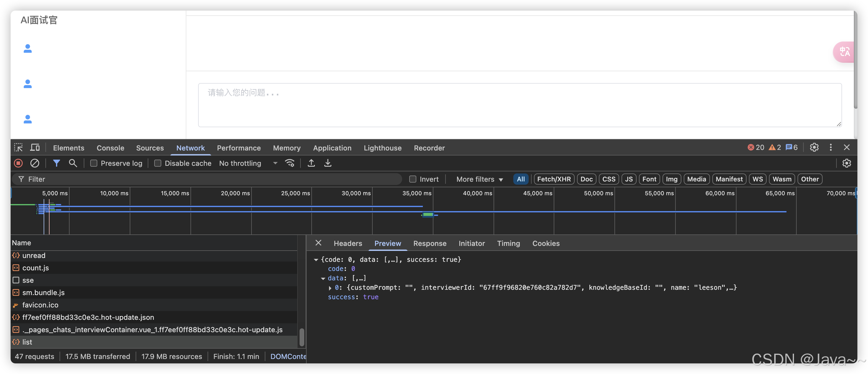Expand More filters dropdown
This screenshot has width=868, height=374.
[x=479, y=179]
